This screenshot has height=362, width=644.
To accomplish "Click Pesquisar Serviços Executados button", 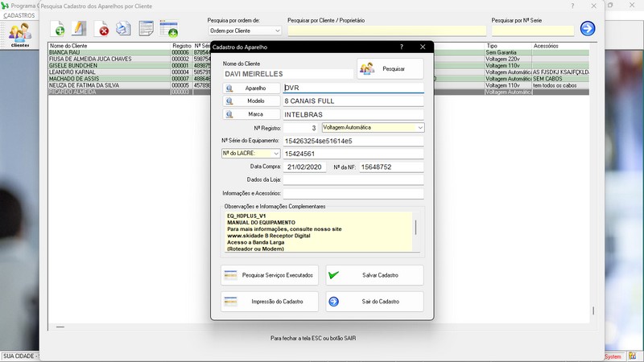I will (x=270, y=275).
